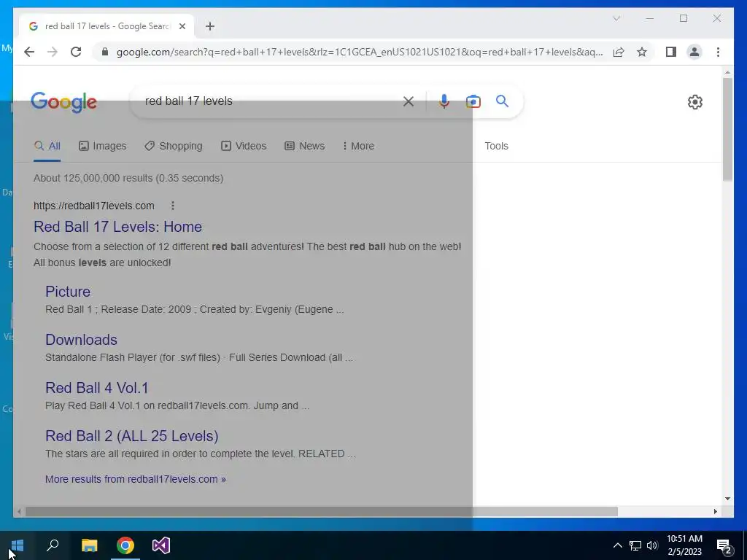Switch to Videos results
747x560 pixels.
click(244, 146)
